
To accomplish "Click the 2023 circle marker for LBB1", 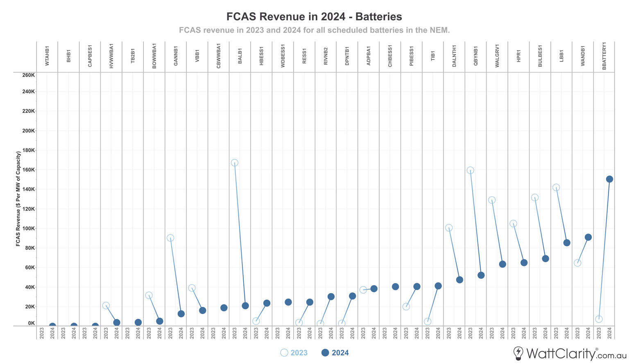I will click(556, 187).
